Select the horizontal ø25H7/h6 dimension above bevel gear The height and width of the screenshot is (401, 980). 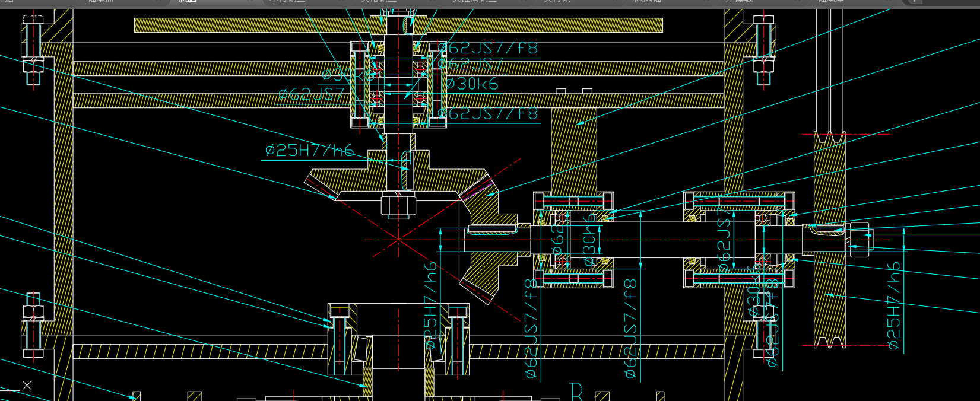[309, 151]
